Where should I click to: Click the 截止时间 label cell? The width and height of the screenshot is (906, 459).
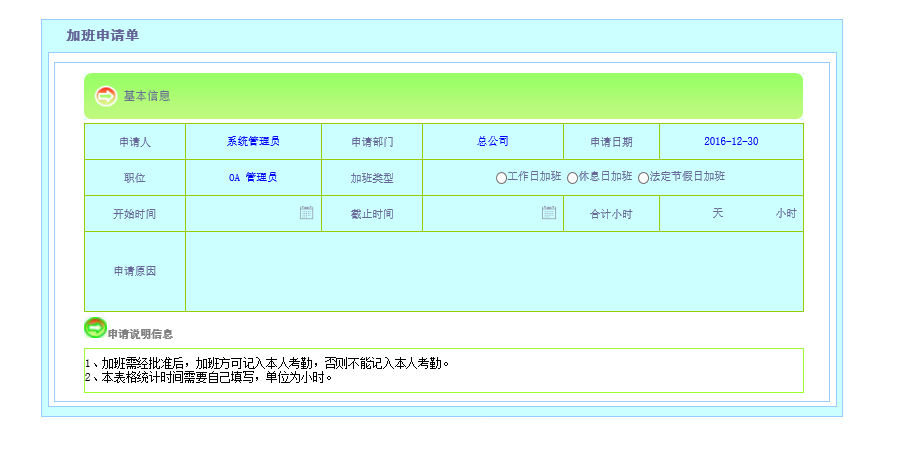[x=372, y=214]
